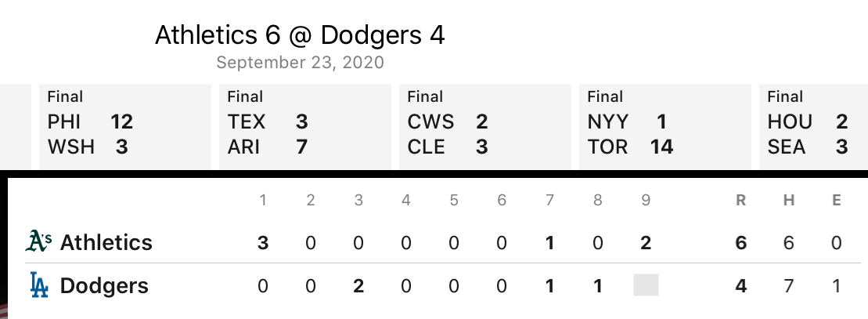Open the HOU vs SEA game card
868x319 pixels.
[x=813, y=126]
